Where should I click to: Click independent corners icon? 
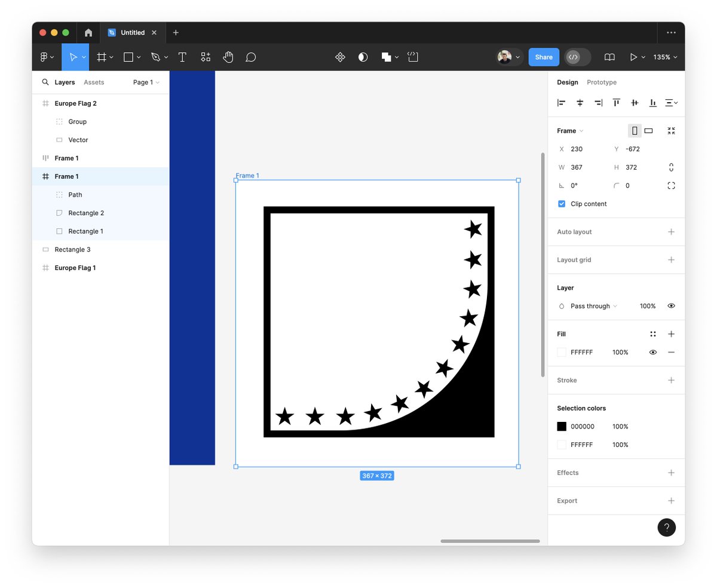671,186
